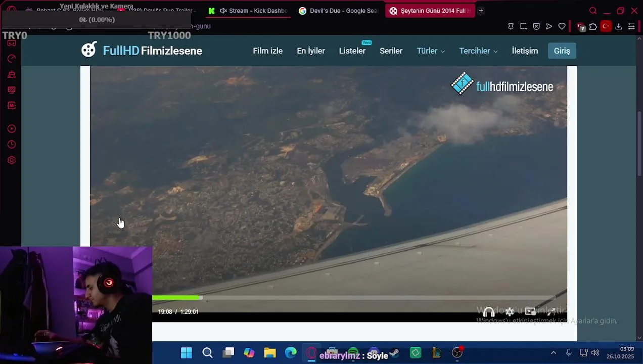Click the snapshot icon in address bar
This screenshot has width=643, height=364.
pos(523,26)
